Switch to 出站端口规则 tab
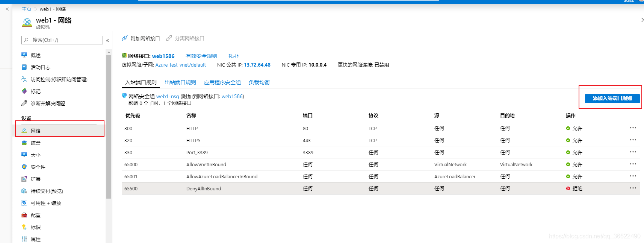Screen dimensions: 644x243 (x=180, y=82)
